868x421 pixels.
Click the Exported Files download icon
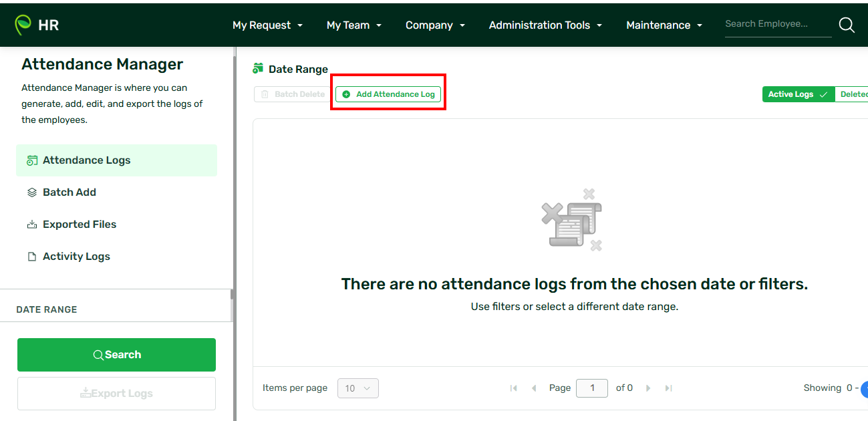[x=32, y=225]
